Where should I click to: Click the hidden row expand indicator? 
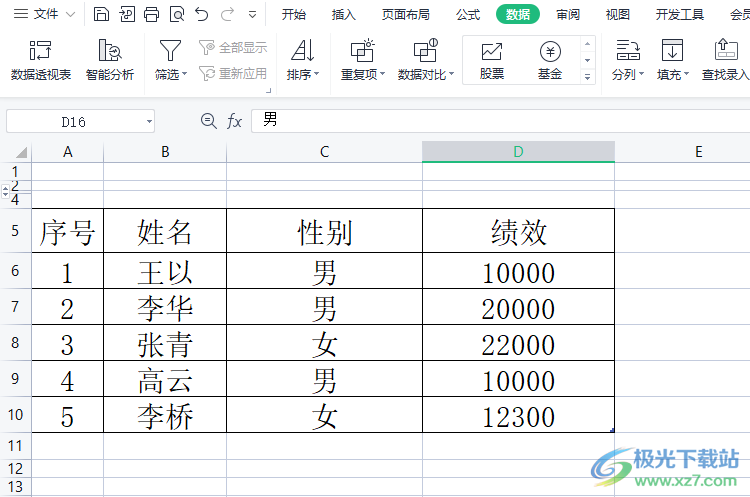point(5,192)
